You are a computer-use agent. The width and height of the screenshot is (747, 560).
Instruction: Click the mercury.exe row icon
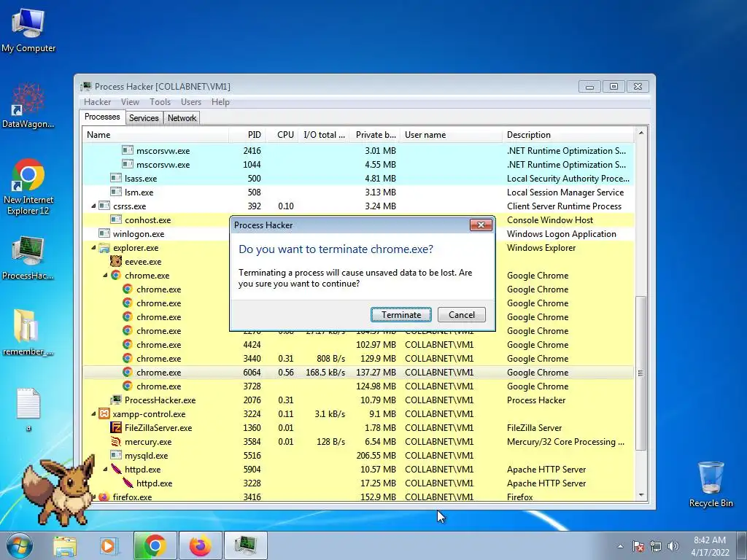(x=116, y=441)
